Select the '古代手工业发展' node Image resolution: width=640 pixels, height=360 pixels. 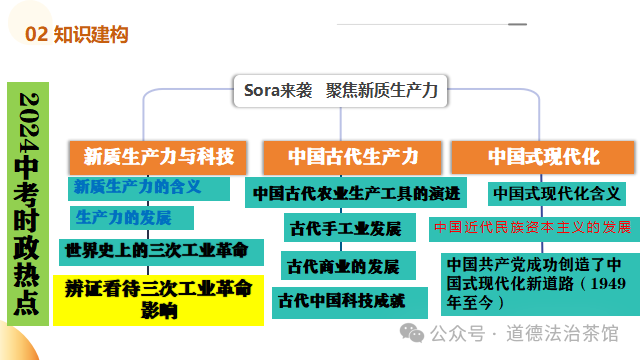[x=350, y=228]
